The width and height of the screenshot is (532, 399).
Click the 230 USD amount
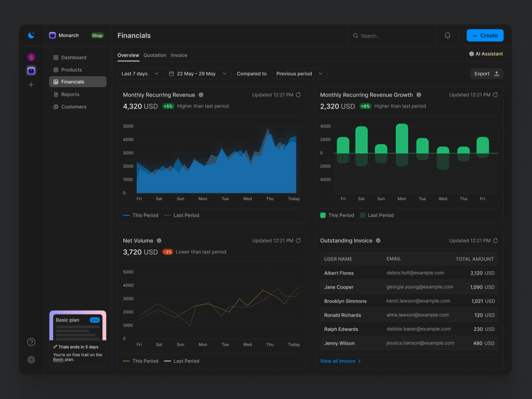(484, 329)
